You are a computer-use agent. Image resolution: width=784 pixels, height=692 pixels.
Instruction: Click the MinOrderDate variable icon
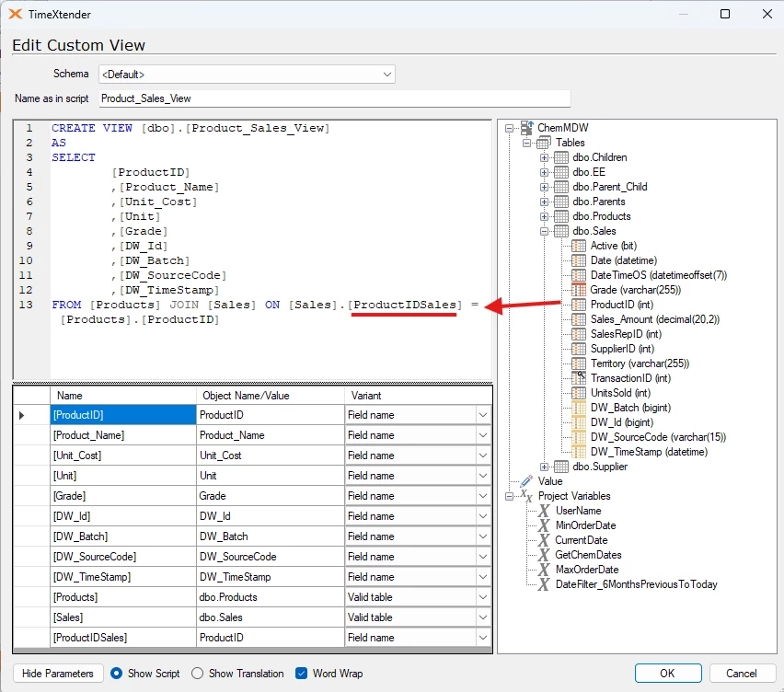544,525
